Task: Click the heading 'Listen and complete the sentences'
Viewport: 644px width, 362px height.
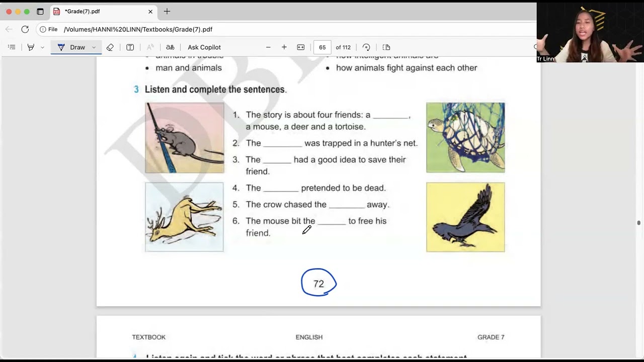Action: [216, 89]
